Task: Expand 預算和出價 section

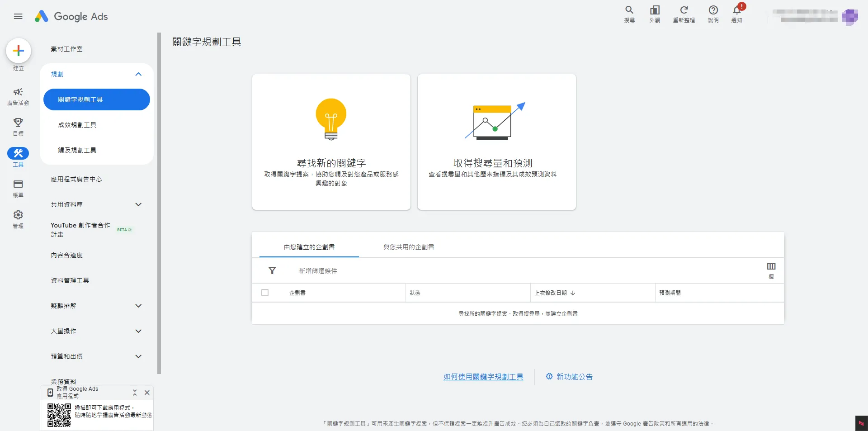Action: [138, 356]
